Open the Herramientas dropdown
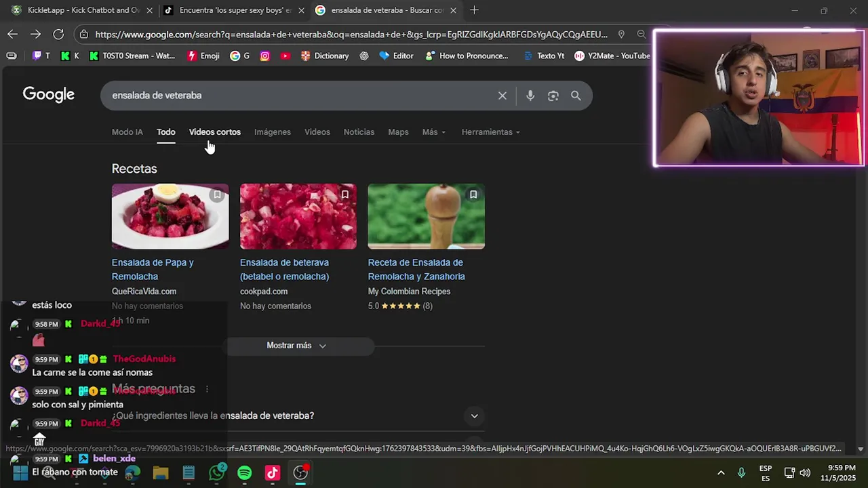Image resolution: width=868 pixels, height=488 pixels. pyautogui.click(x=490, y=132)
